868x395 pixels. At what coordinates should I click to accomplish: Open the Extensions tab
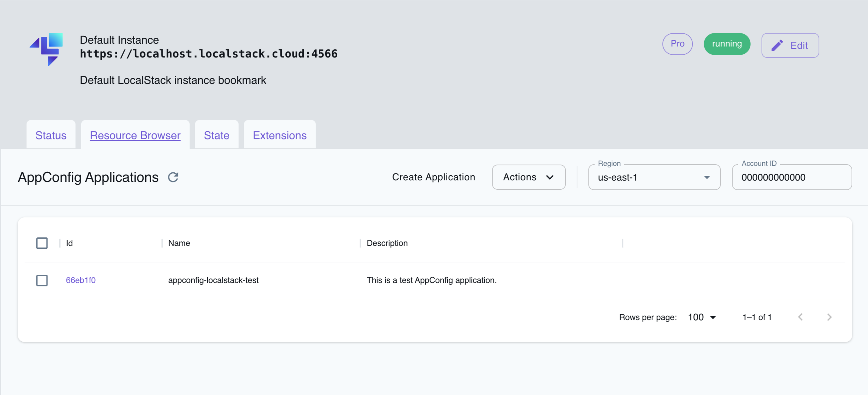coord(279,135)
